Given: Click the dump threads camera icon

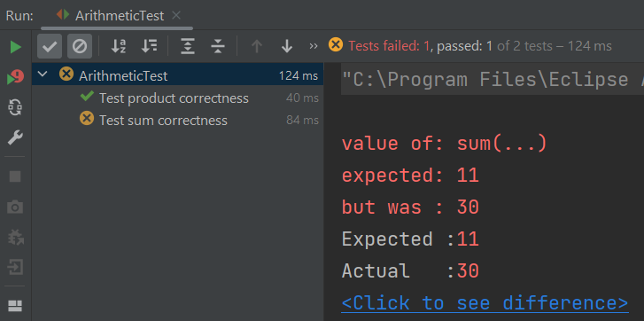Looking at the screenshot, I should (x=15, y=207).
